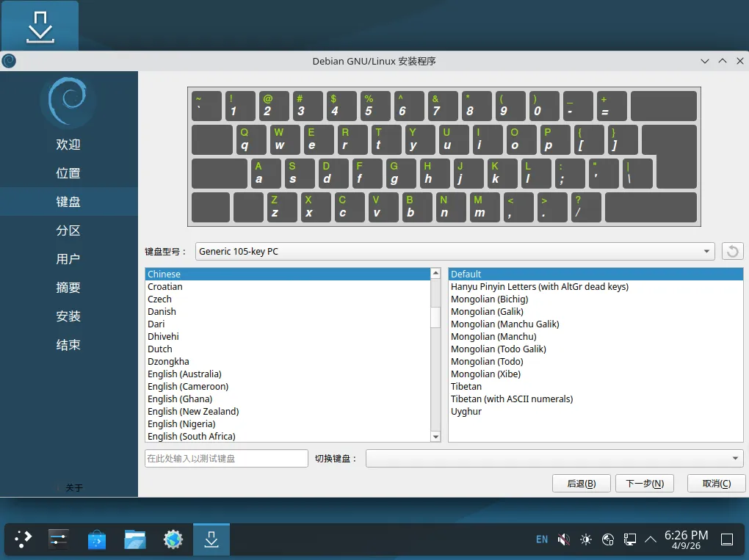Open network connection tray icon
The image size is (749, 560).
629,539
